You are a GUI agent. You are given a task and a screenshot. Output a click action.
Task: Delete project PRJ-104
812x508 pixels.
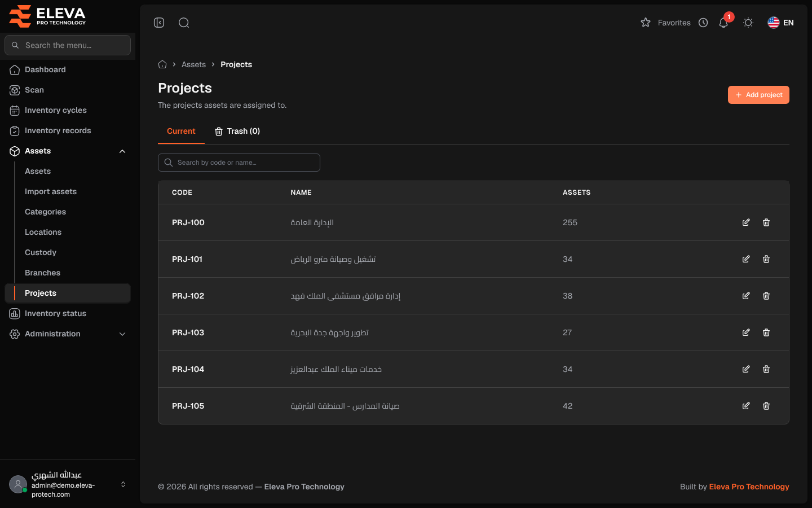(766, 369)
